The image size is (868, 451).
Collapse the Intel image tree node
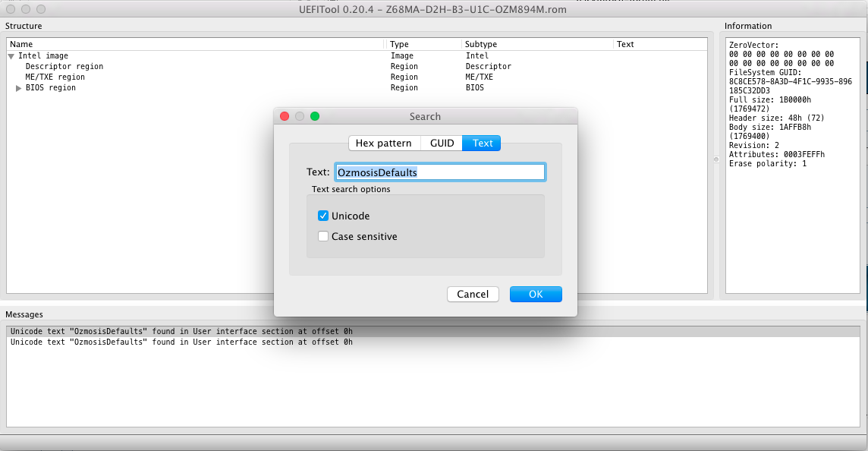[x=11, y=56]
